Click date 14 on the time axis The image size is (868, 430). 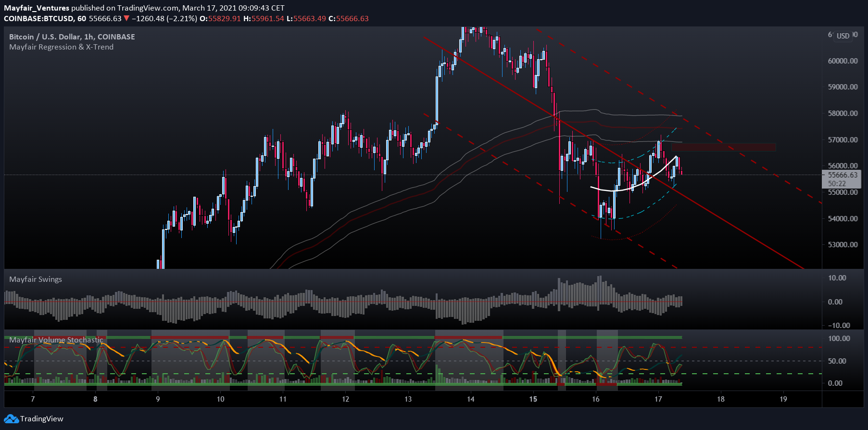click(x=470, y=399)
